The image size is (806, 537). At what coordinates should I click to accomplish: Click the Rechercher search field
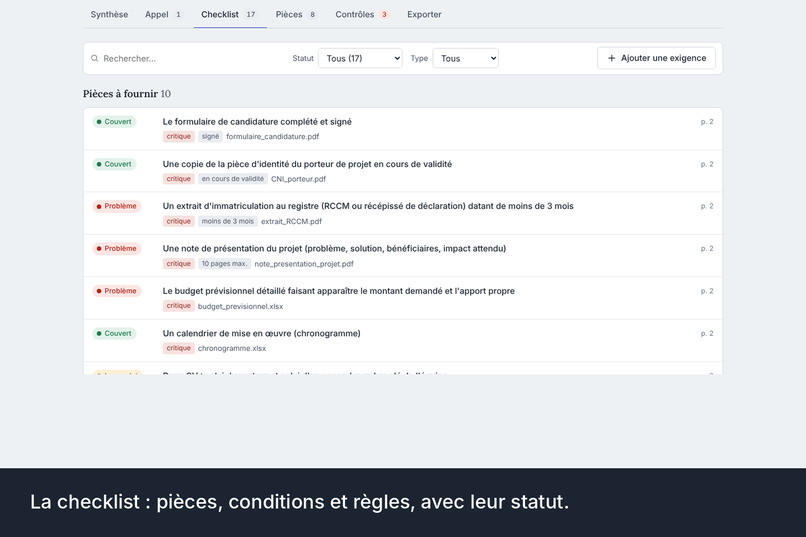[x=190, y=59]
